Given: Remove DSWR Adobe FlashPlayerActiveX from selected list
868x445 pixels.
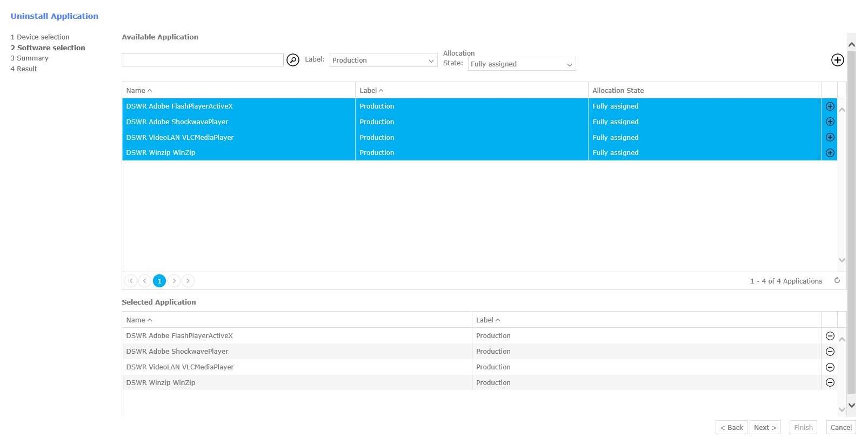Looking at the screenshot, I should [830, 336].
